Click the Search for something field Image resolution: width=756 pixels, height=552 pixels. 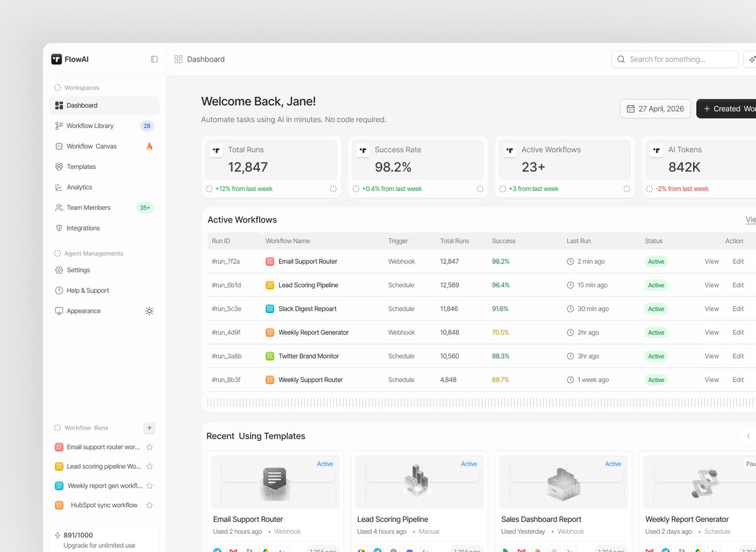point(675,59)
